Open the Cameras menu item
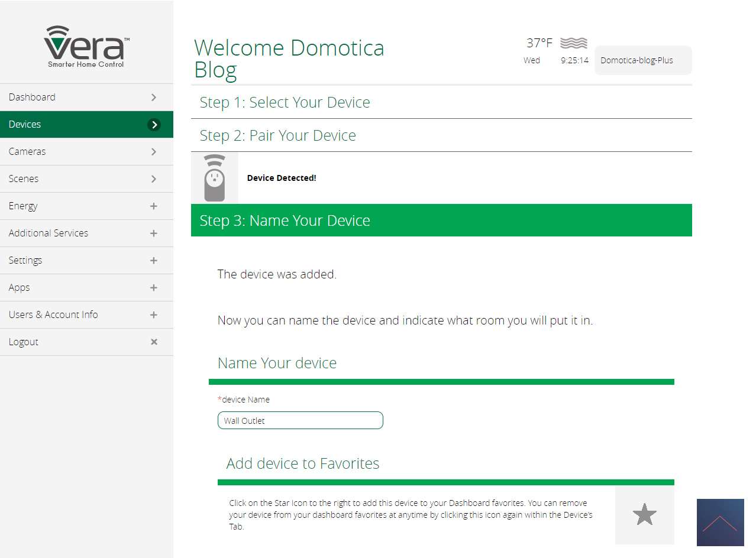Viewport: 756px width, 558px height. [x=27, y=151]
